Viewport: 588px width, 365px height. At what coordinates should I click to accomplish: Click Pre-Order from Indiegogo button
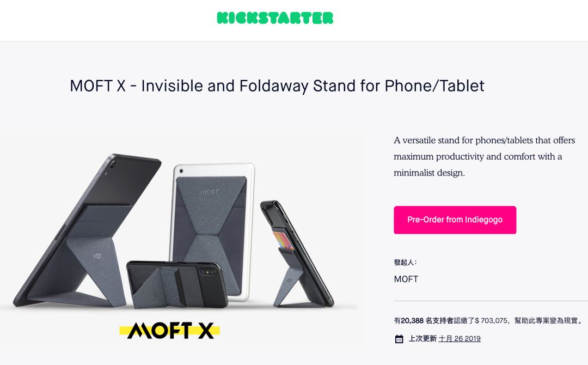(455, 220)
